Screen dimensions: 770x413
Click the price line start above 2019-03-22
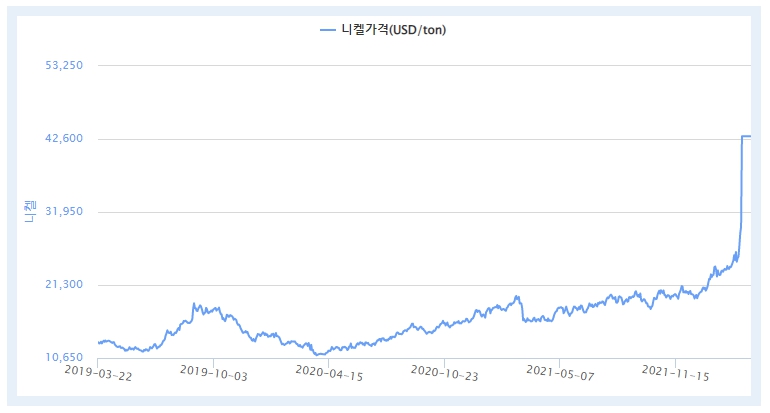[99, 343]
